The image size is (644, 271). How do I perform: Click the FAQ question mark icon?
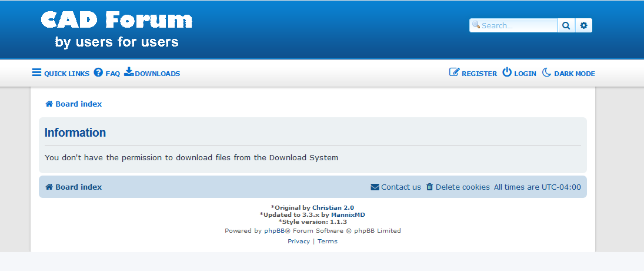[x=98, y=72]
